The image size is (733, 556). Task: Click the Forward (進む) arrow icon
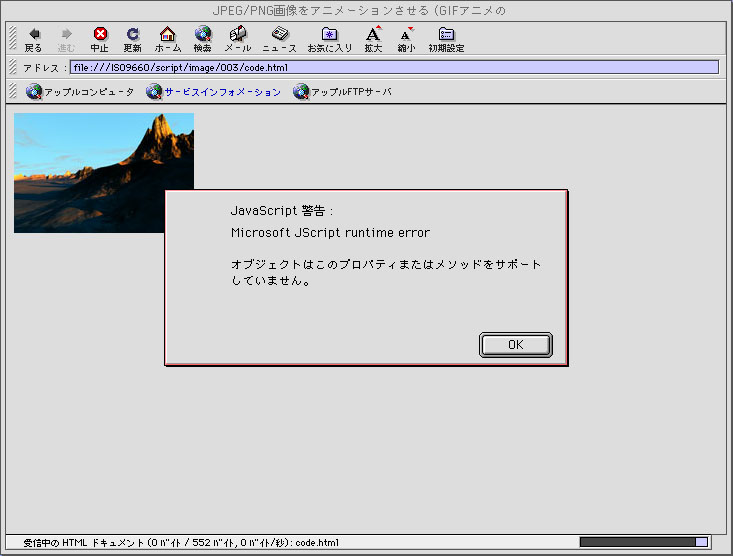pyautogui.click(x=66, y=34)
